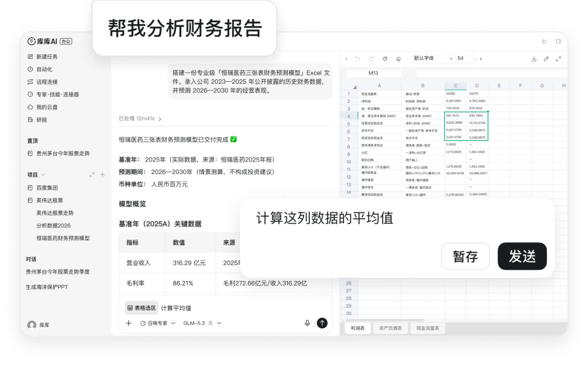Open the GLM-5.3 model dropdown
588x368 pixels.
pos(202,323)
